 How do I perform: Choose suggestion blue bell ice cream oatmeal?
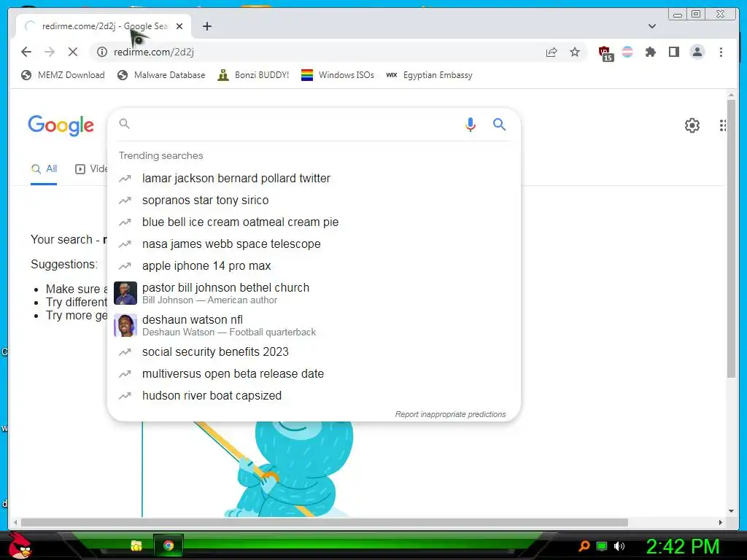(x=240, y=222)
